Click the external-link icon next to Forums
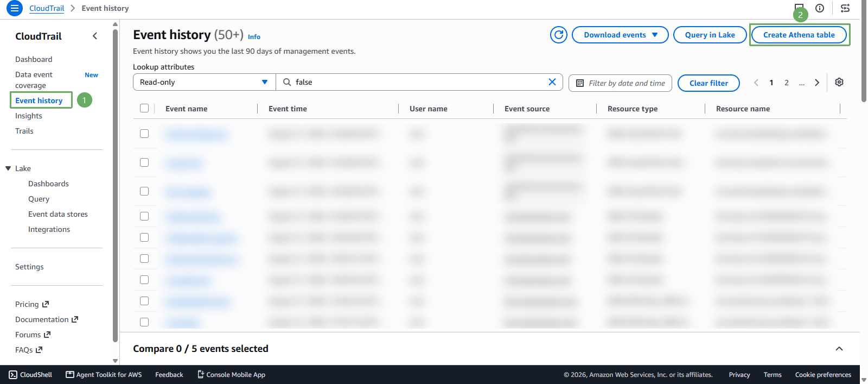The height and width of the screenshot is (384, 868). coord(47,335)
